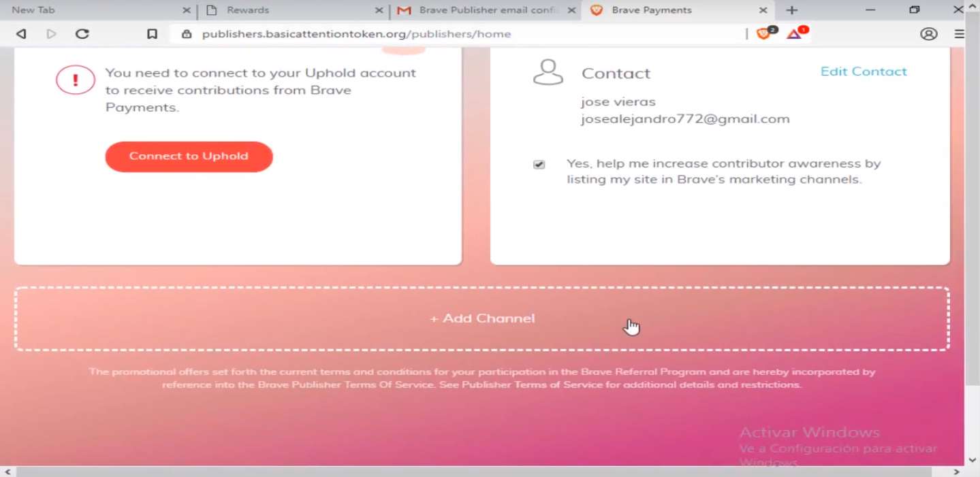This screenshot has height=477, width=980.
Task: Go back with the browser back arrow
Action: coord(21,34)
